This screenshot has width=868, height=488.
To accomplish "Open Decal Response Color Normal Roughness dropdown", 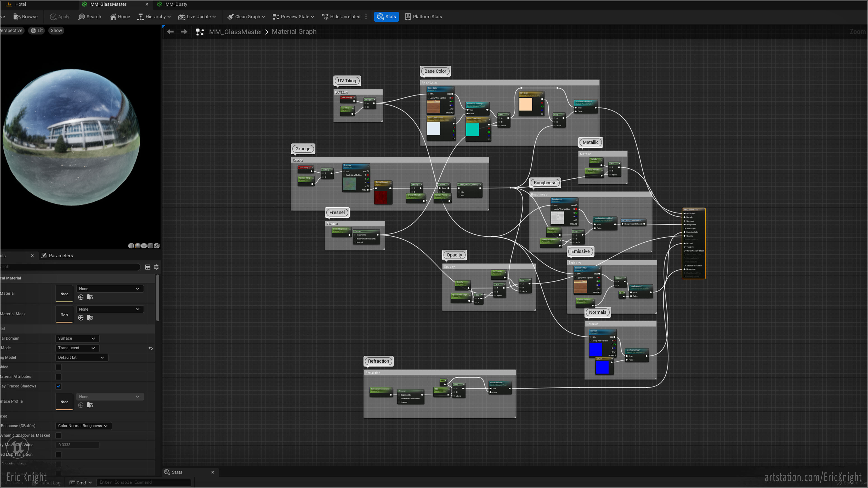I will click(x=83, y=426).
